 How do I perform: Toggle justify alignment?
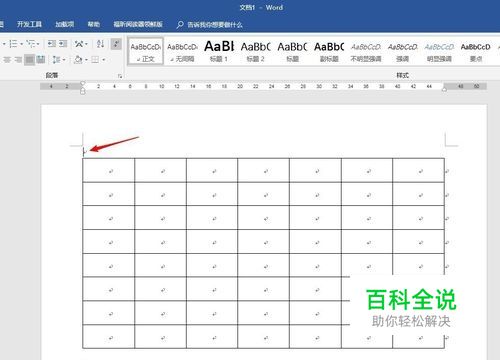(x=29, y=60)
